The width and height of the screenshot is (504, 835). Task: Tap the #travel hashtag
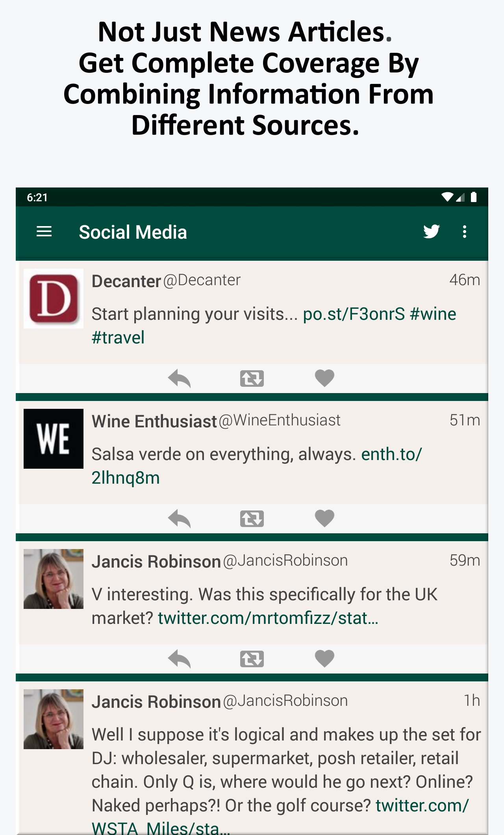118,338
